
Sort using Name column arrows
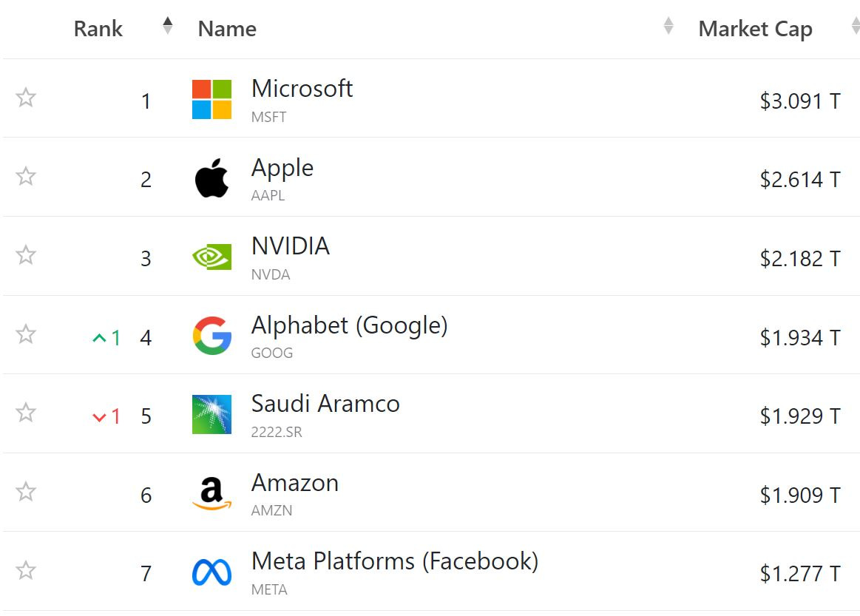[668, 26]
